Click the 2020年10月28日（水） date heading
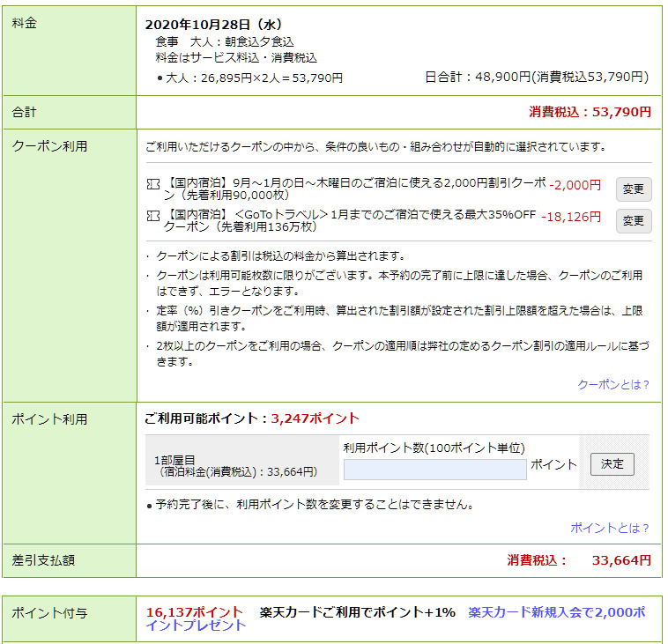 (213, 25)
